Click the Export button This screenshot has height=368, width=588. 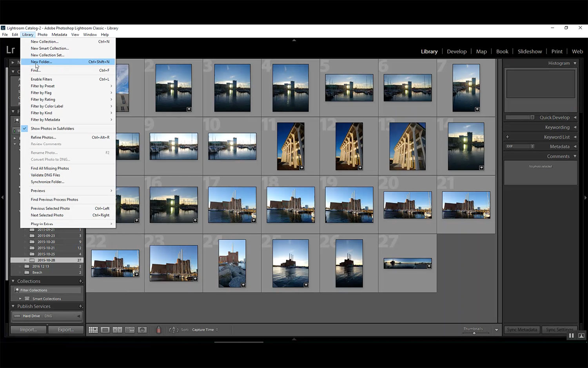(x=65, y=330)
